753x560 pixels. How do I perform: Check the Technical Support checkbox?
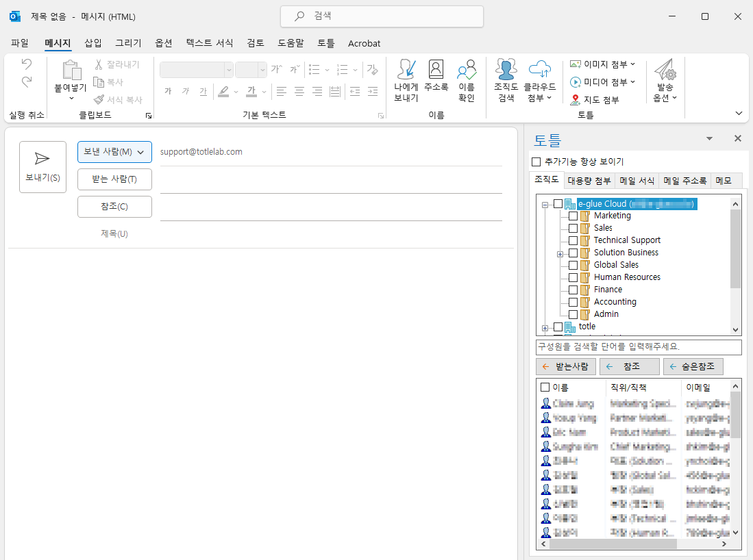[x=573, y=240]
